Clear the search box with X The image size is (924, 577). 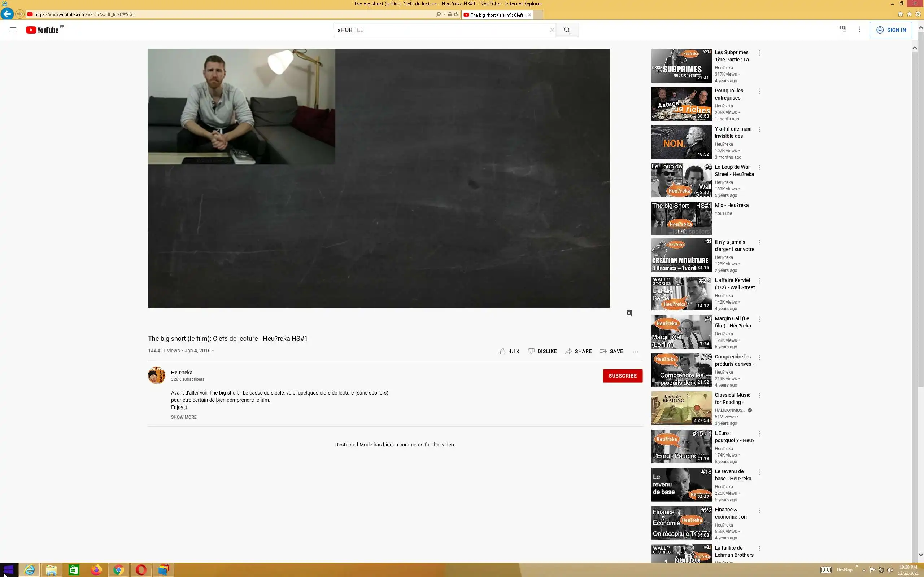point(552,30)
